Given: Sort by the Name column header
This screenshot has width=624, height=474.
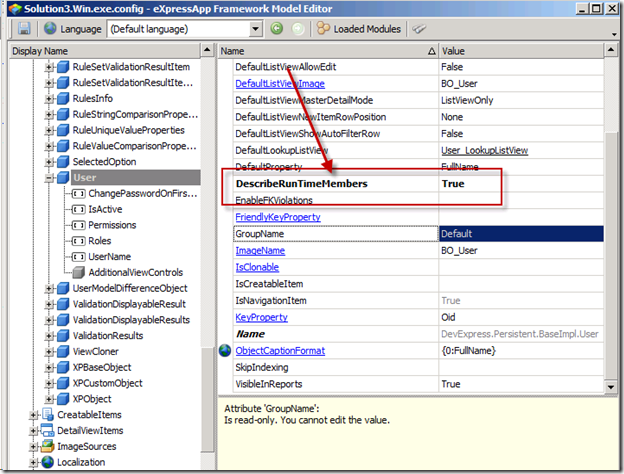Looking at the screenshot, I should point(328,51).
